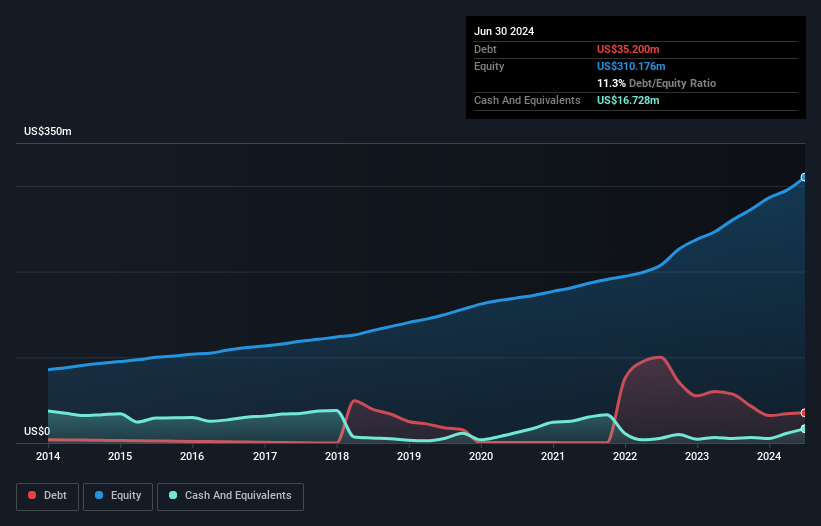Click the blue Equity legend dot
Viewport: 821px width, 526px height.
(x=99, y=495)
